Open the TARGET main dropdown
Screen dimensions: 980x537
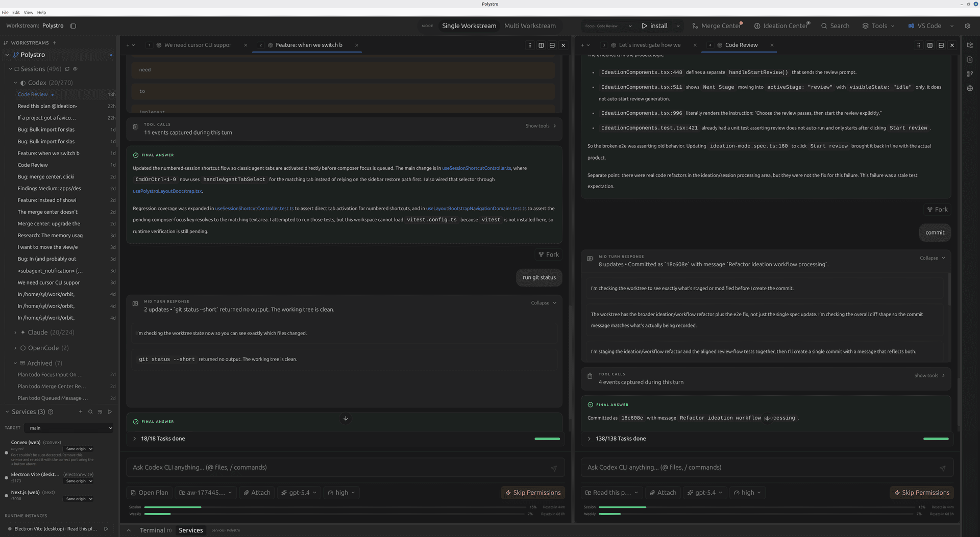pos(70,428)
